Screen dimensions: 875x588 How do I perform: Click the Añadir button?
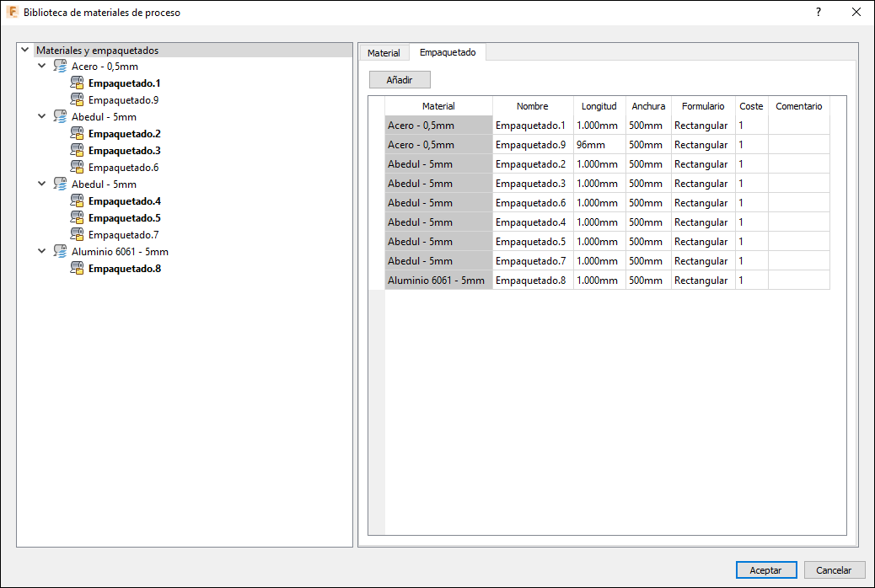coord(400,80)
